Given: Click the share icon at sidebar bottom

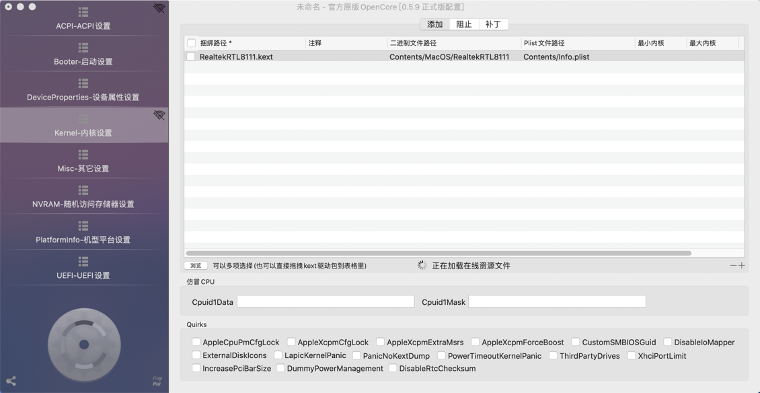Looking at the screenshot, I should pyautogui.click(x=11, y=381).
